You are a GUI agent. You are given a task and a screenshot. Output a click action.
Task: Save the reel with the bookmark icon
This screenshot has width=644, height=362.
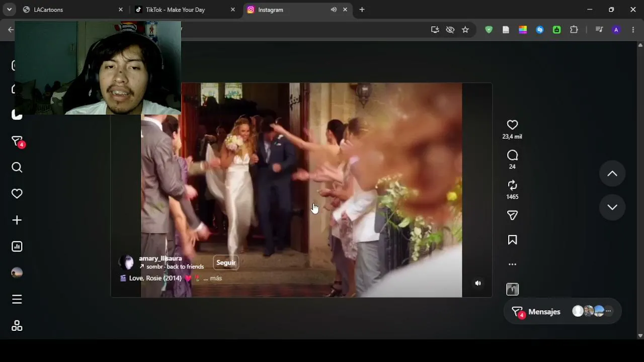(x=512, y=240)
